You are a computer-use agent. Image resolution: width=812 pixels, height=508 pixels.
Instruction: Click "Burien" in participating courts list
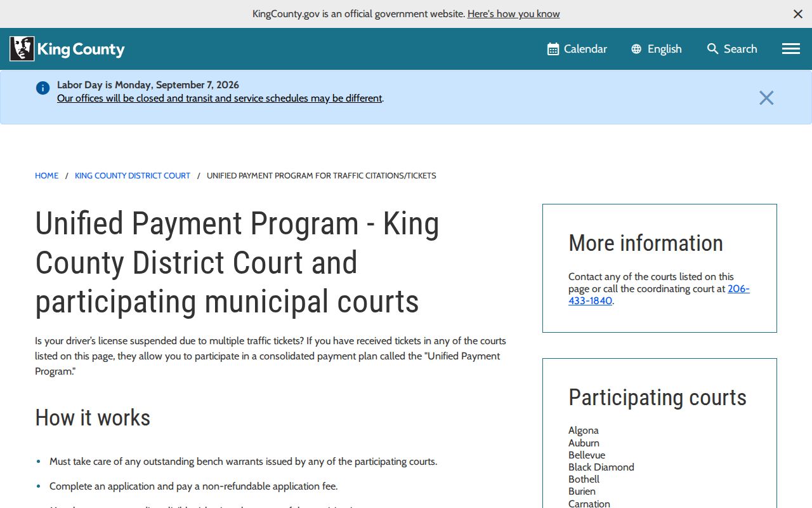point(582,491)
